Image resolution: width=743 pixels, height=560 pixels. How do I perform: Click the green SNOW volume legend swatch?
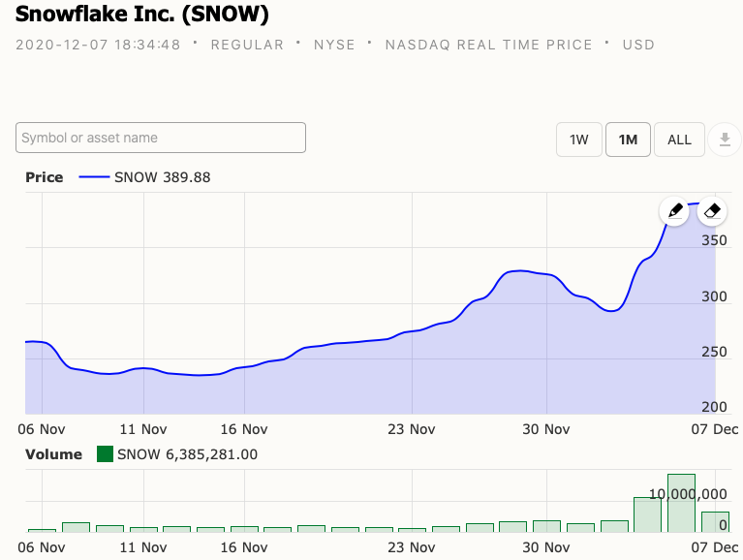105,454
